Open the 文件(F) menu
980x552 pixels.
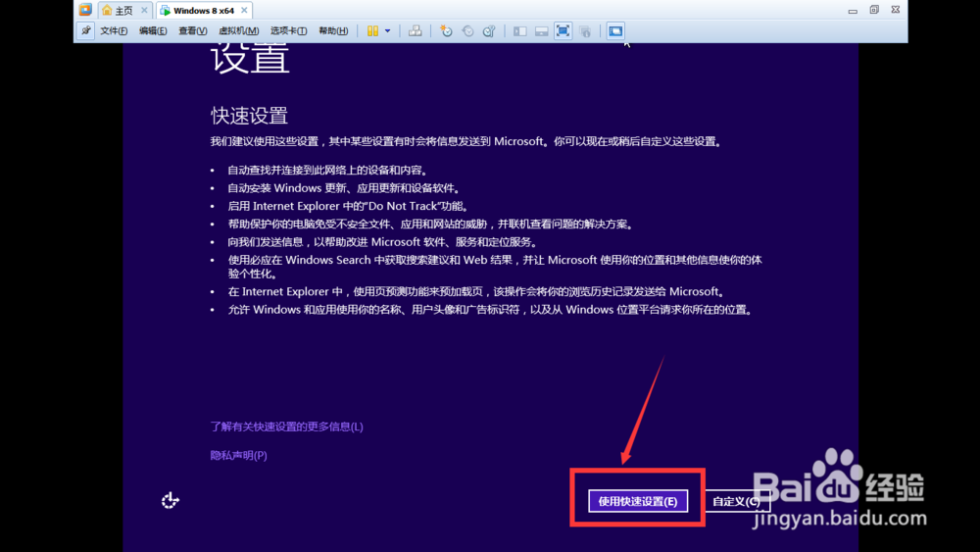click(x=114, y=30)
